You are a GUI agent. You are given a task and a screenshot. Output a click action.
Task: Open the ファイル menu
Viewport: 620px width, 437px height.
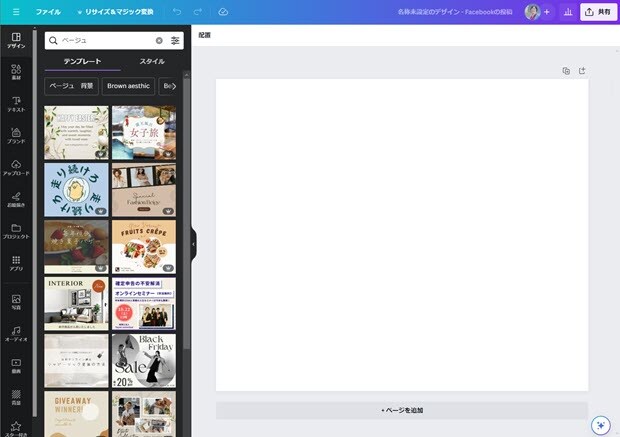[x=48, y=12]
